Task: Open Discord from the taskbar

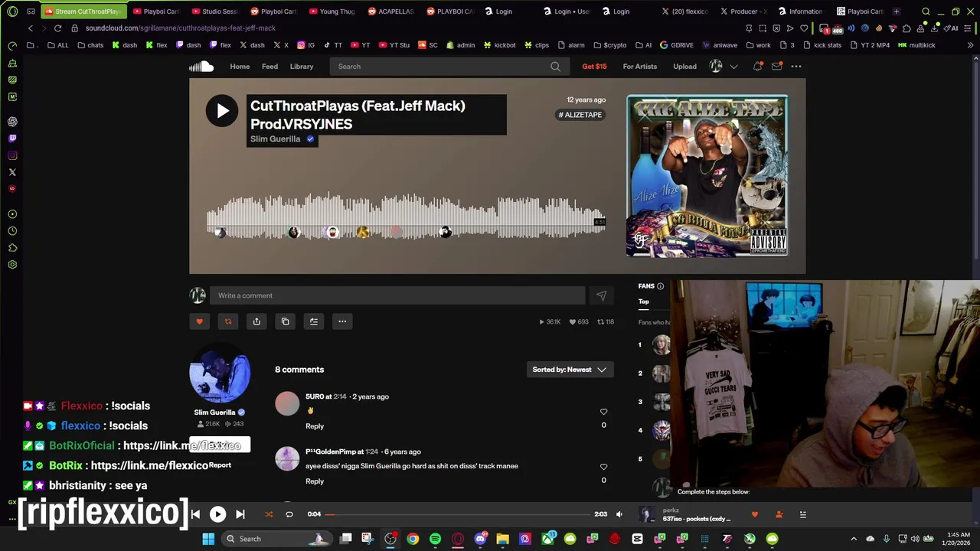Action: click(x=480, y=539)
